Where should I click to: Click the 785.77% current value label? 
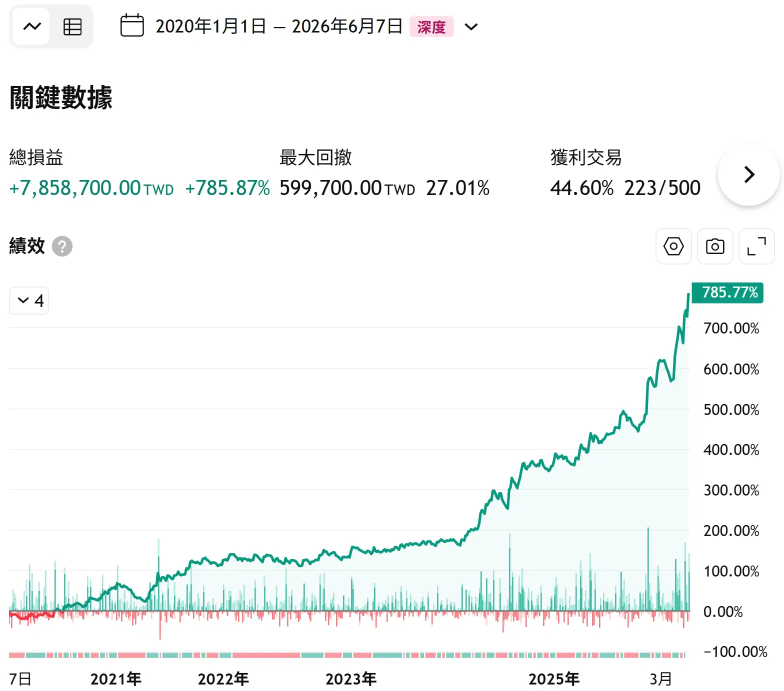pos(727,292)
